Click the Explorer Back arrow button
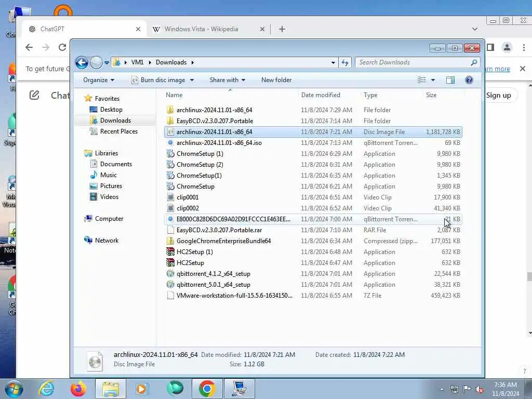 coord(82,62)
